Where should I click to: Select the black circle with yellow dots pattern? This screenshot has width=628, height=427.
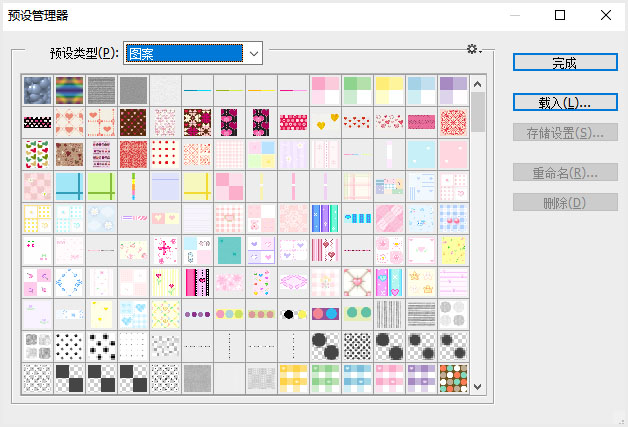[x=294, y=315]
